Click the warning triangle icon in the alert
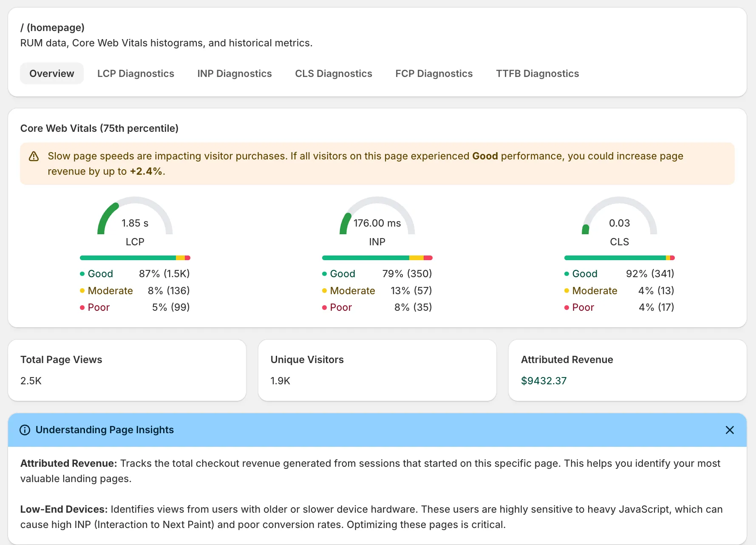This screenshot has height=545, width=756. 34,156
